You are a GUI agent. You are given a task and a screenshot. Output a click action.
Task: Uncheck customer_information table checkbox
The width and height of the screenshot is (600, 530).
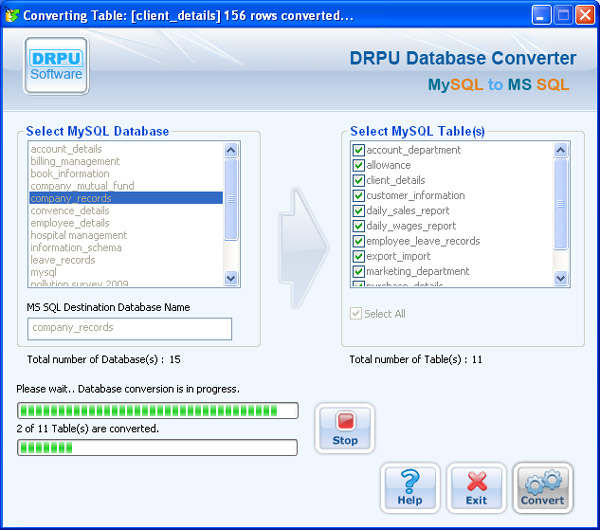(x=359, y=196)
